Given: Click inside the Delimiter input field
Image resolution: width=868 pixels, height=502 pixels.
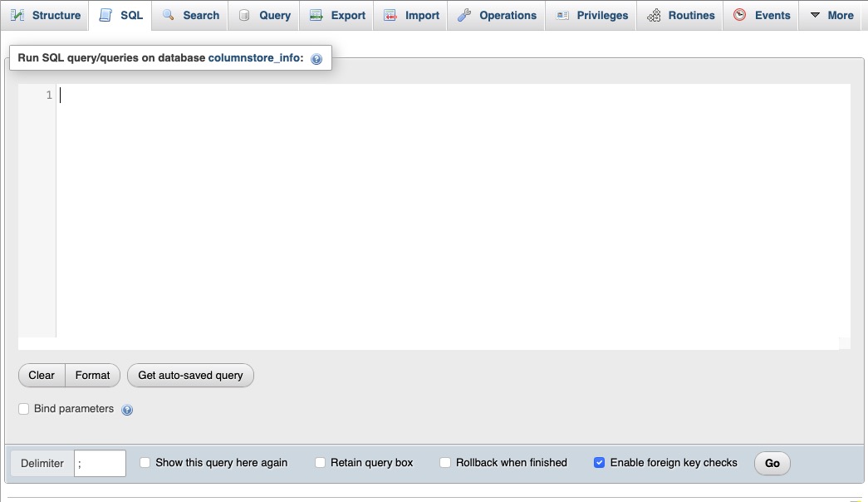Looking at the screenshot, I should point(100,463).
